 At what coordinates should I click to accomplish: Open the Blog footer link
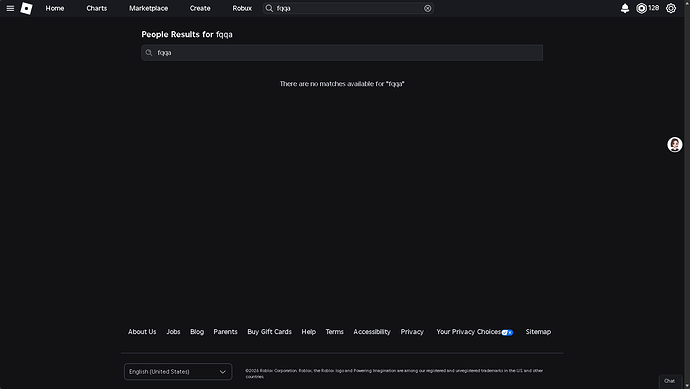coord(197,332)
